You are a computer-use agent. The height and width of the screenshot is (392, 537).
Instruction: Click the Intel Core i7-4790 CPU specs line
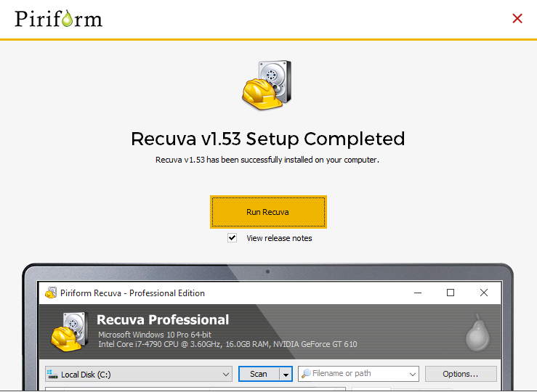click(x=227, y=344)
